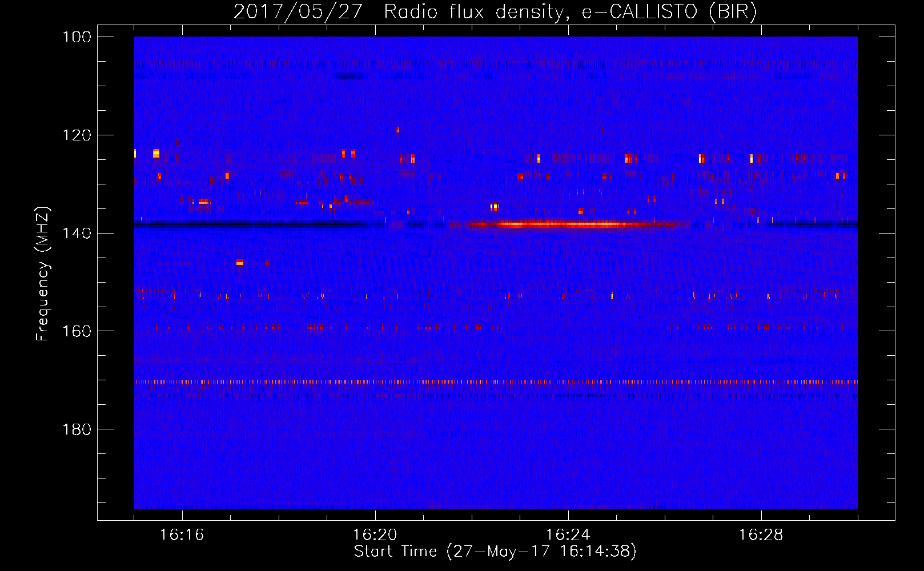The height and width of the screenshot is (571, 924).
Task: Click the 16:24 time tick label
Action: pos(568,535)
